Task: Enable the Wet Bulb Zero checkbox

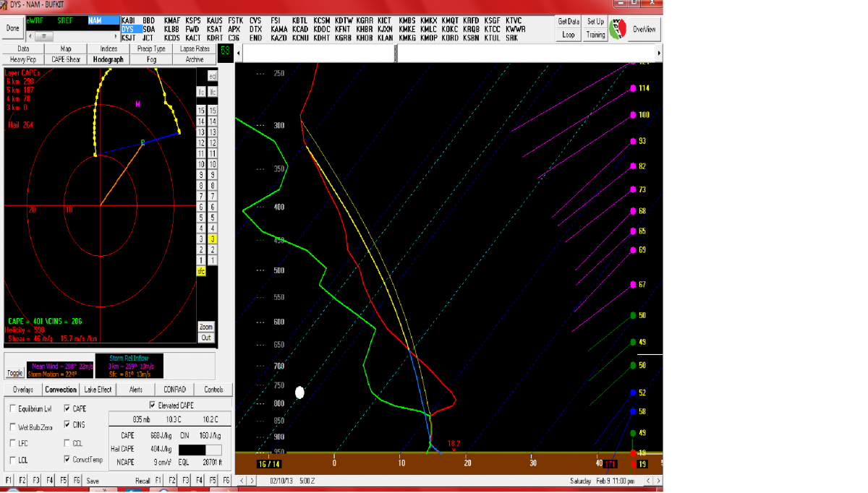Action: [12, 426]
